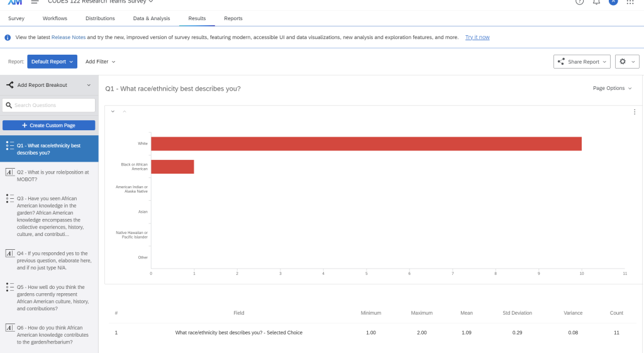The height and width of the screenshot is (353, 644).
Task: Open the hamburger navigation menu
Action: coord(35,2)
